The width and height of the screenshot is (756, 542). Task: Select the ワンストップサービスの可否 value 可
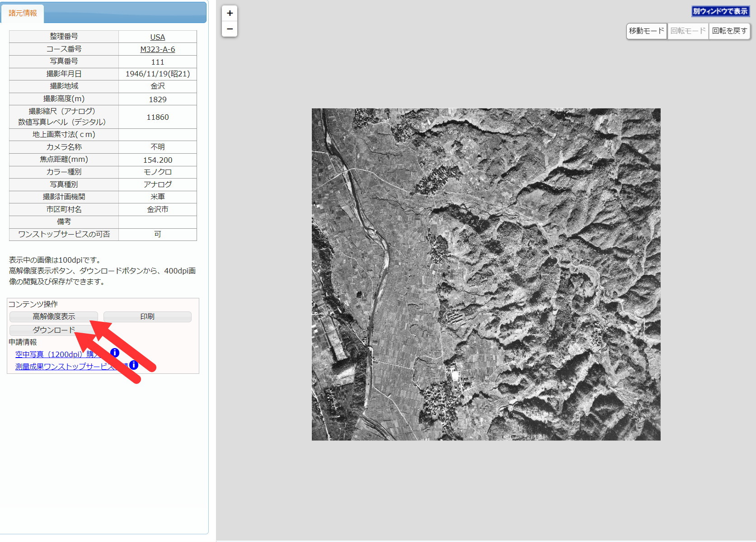[x=158, y=234]
